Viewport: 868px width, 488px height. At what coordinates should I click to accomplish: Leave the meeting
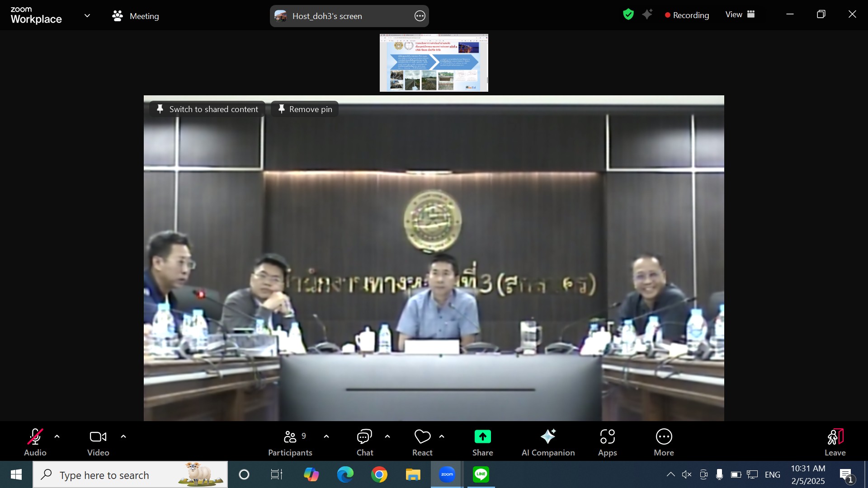coord(835,442)
